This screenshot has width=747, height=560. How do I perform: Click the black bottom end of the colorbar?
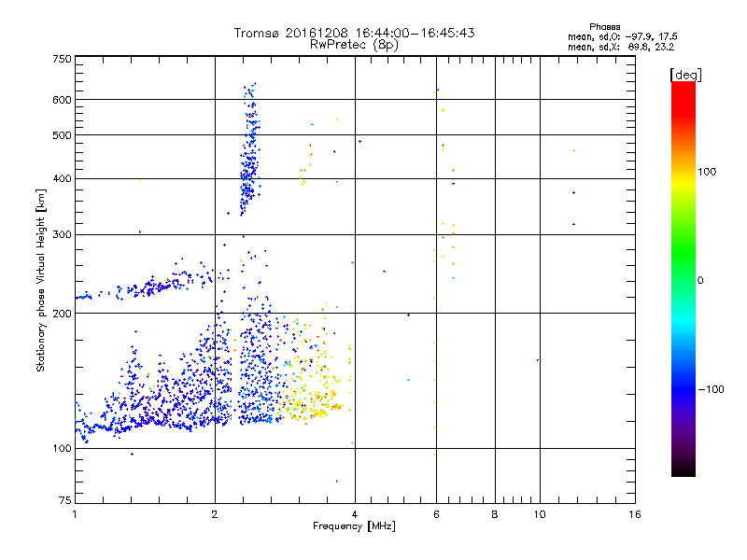[x=684, y=469]
